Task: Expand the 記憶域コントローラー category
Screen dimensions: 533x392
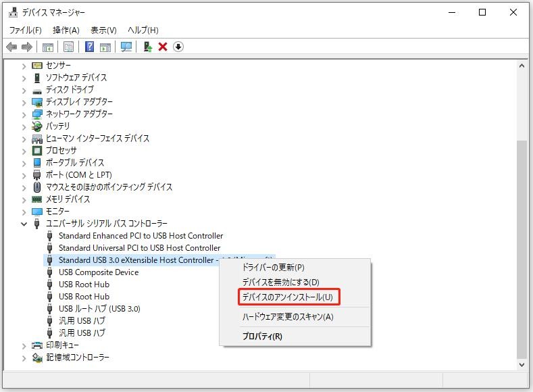Action: pyautogui.click(x=24, y=358)
